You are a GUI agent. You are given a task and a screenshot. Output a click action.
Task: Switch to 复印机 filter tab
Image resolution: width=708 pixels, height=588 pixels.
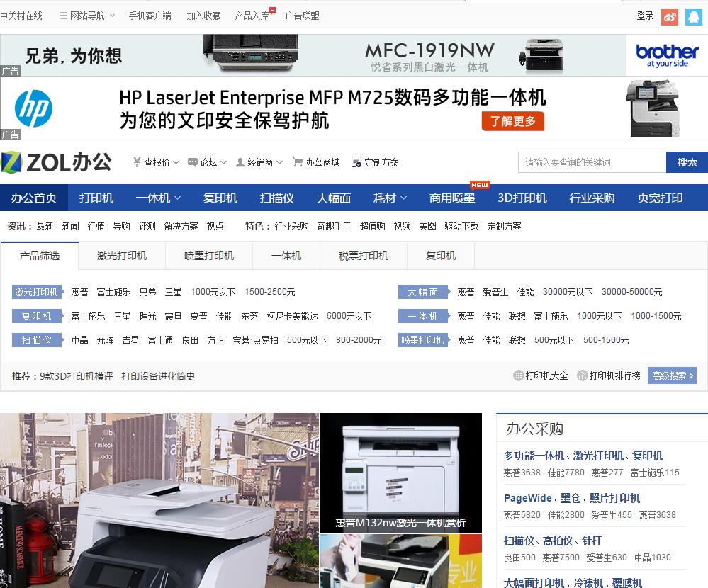[441, 256]
